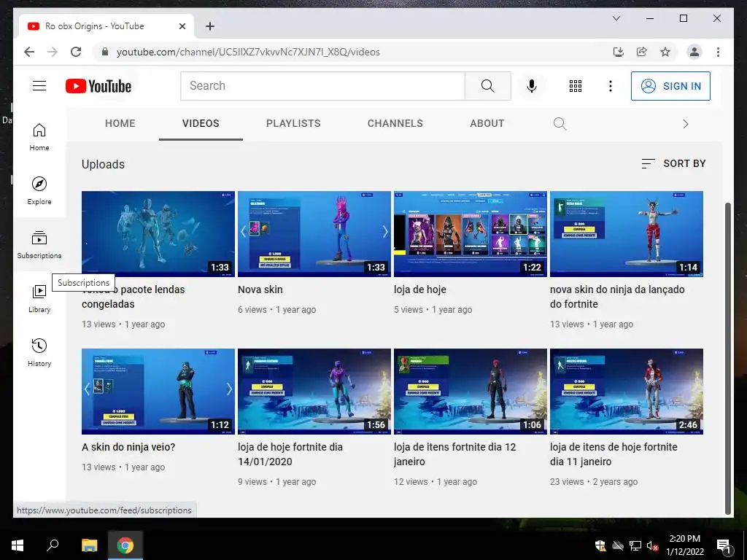Expand the tab search chevron in title bar
The height and width of the screenshot is (560, 747).
click(616, 18)
